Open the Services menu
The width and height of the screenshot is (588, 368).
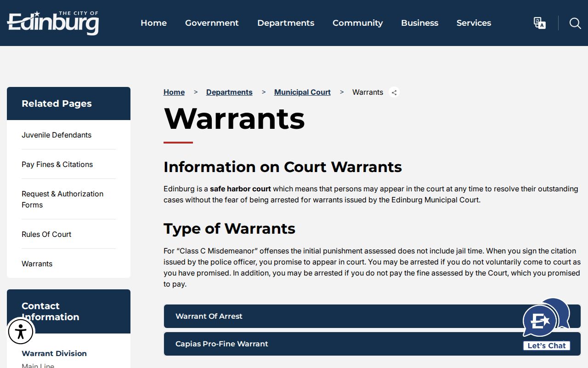(x=474, y=23)
